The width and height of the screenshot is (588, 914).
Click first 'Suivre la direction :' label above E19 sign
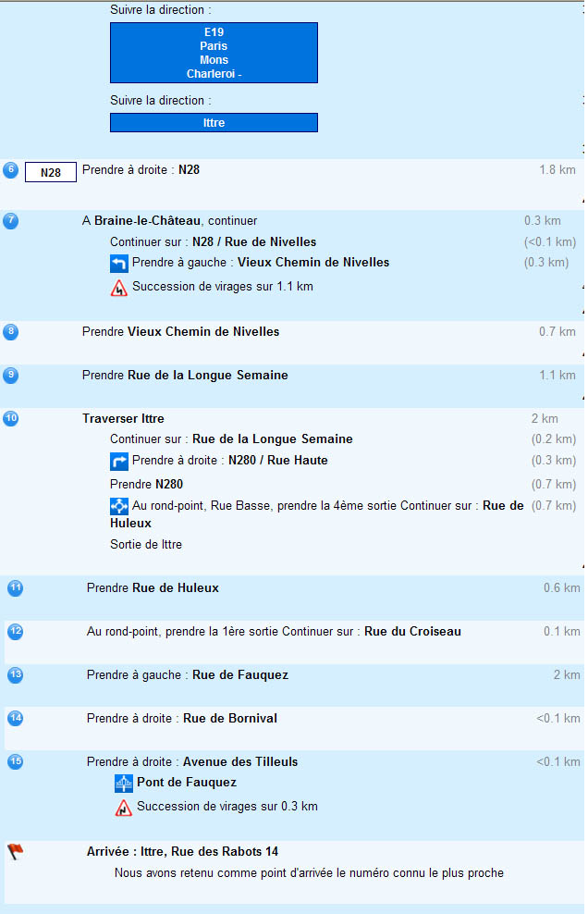pos(160,10)
